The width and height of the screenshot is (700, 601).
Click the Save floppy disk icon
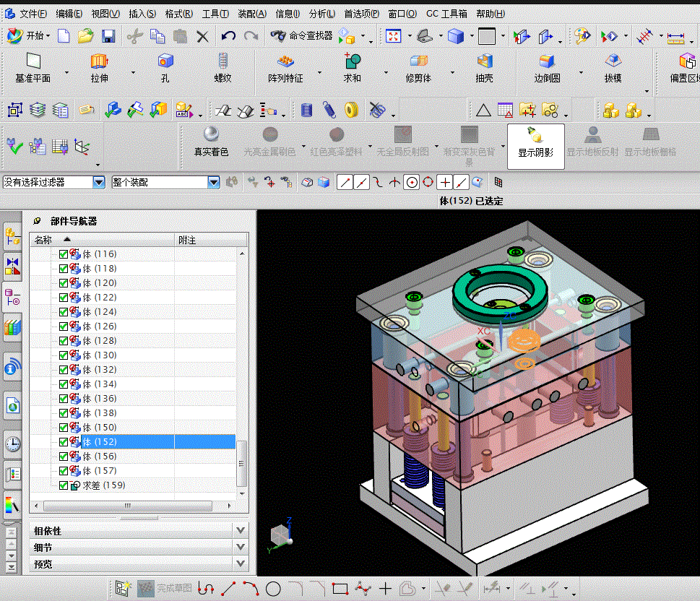[108, 35]
